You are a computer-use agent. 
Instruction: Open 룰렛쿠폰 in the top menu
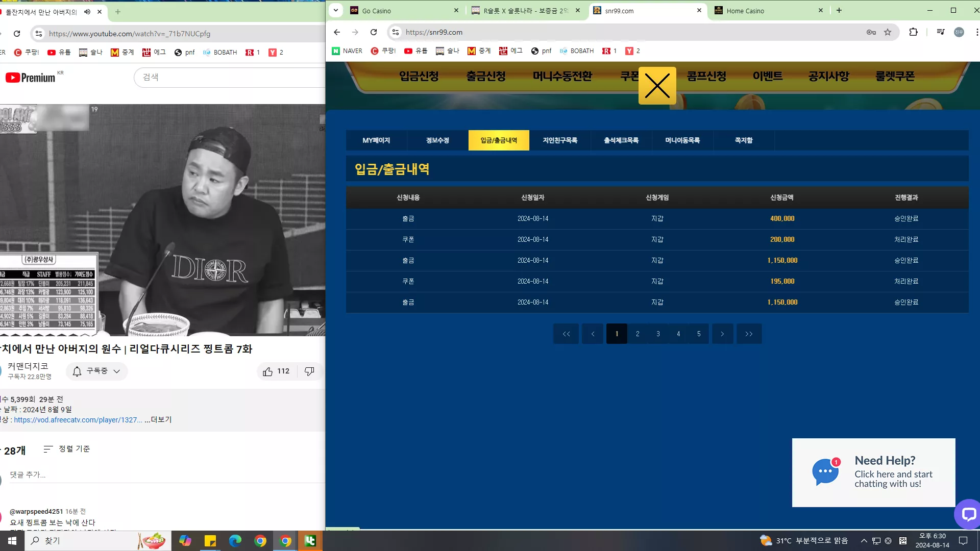pos(895,76)
